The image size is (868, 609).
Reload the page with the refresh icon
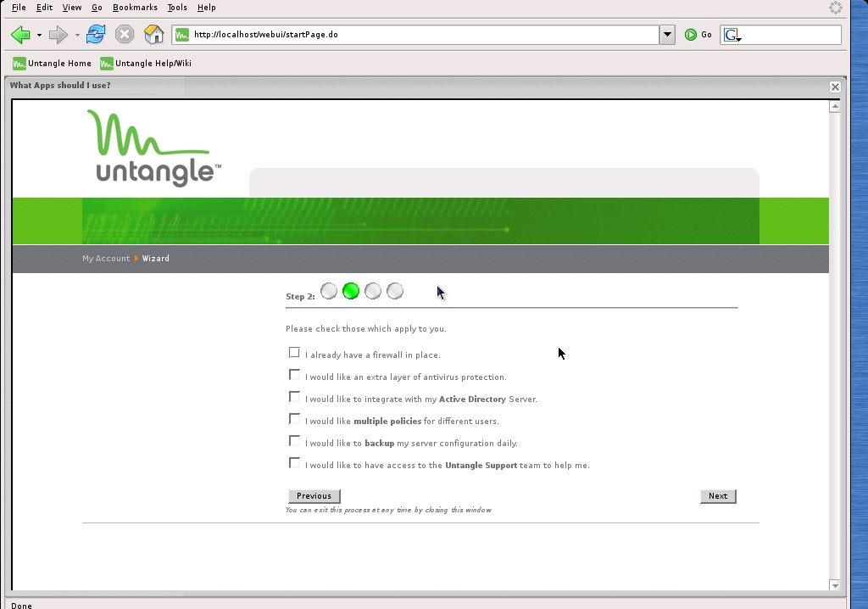pyautogui.click(x=95, y=35)
